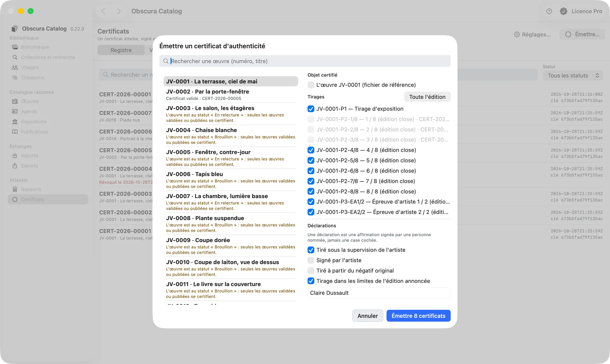
Task: Go forward with the toolbar chevron
Action: [119, 11]
